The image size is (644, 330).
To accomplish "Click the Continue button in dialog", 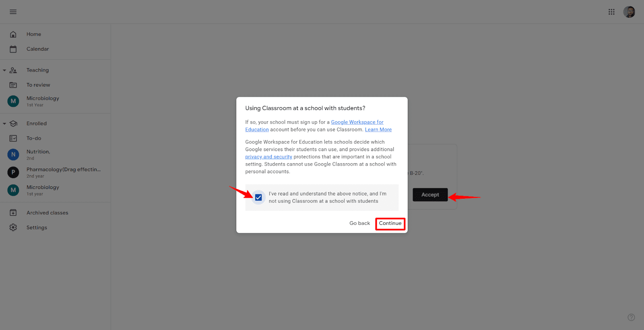I will click(390, 224).
